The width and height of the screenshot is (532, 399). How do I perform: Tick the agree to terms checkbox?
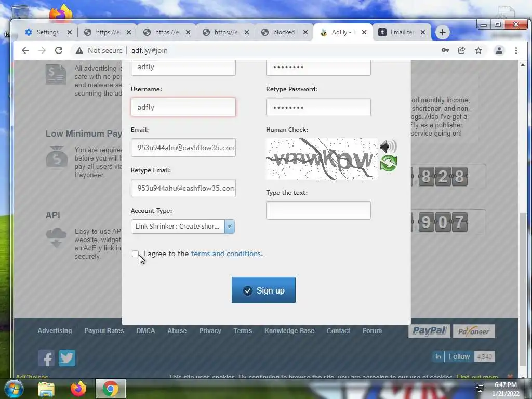pos(135,254)
